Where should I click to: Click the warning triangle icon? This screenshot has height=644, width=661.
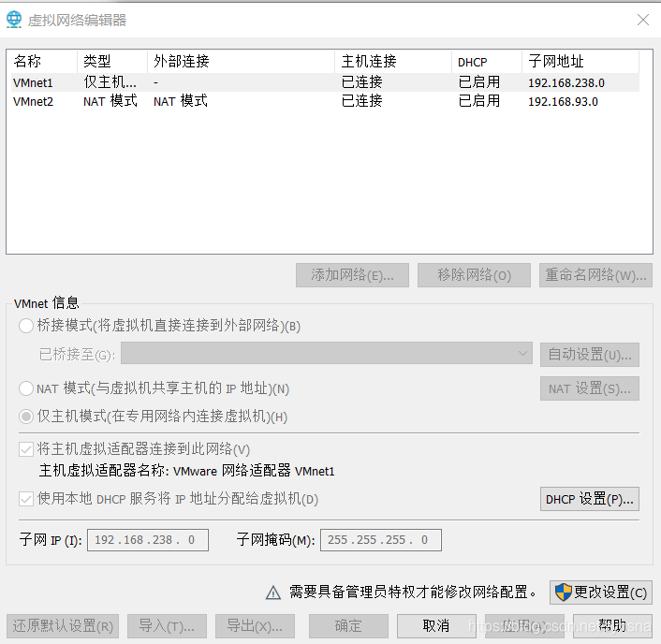pos(273,593)
